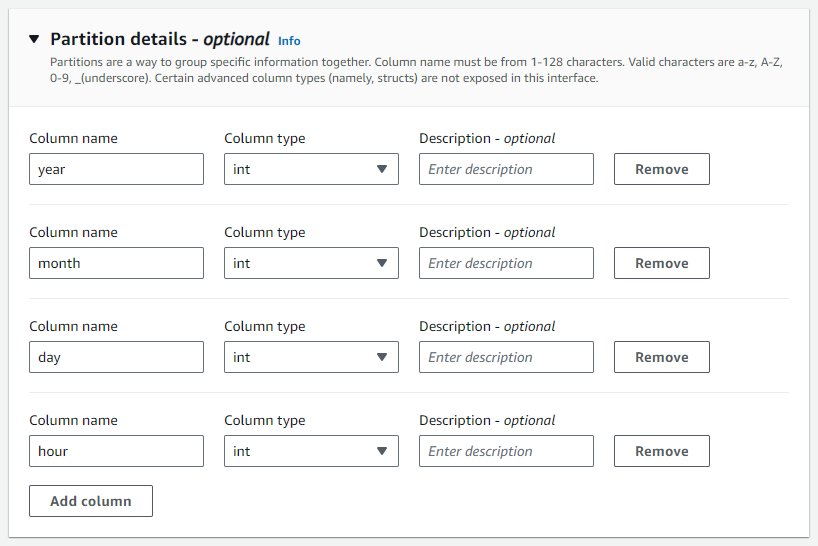The width and height of the screenshot is (818, 546).
Task: Remove the year partition column
Action: (661, 169)
